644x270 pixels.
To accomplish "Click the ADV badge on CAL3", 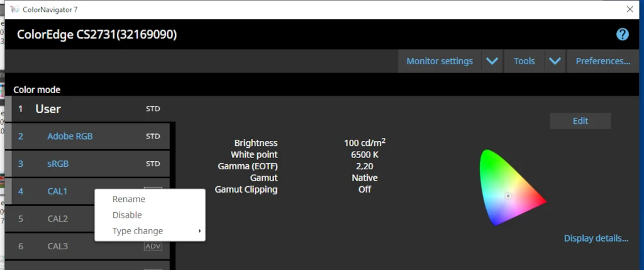I will [153, 246].
